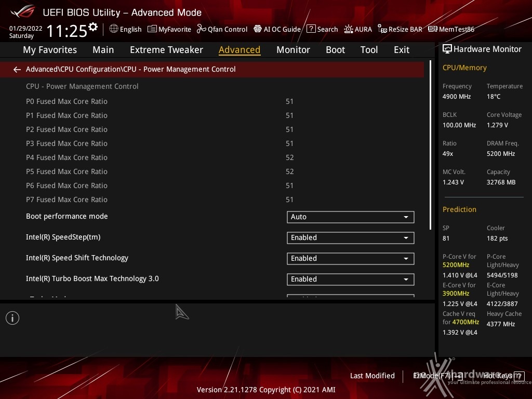The width and height of the screenshot is (532, 399).
Task: Click the 32768 MB capacity value
Action: 501,182
